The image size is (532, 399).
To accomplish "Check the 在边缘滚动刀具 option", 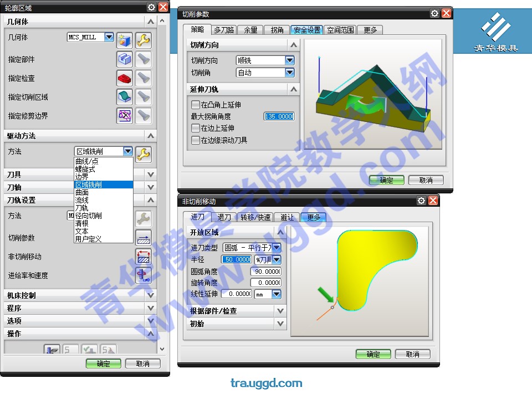I will pos(195,140).
